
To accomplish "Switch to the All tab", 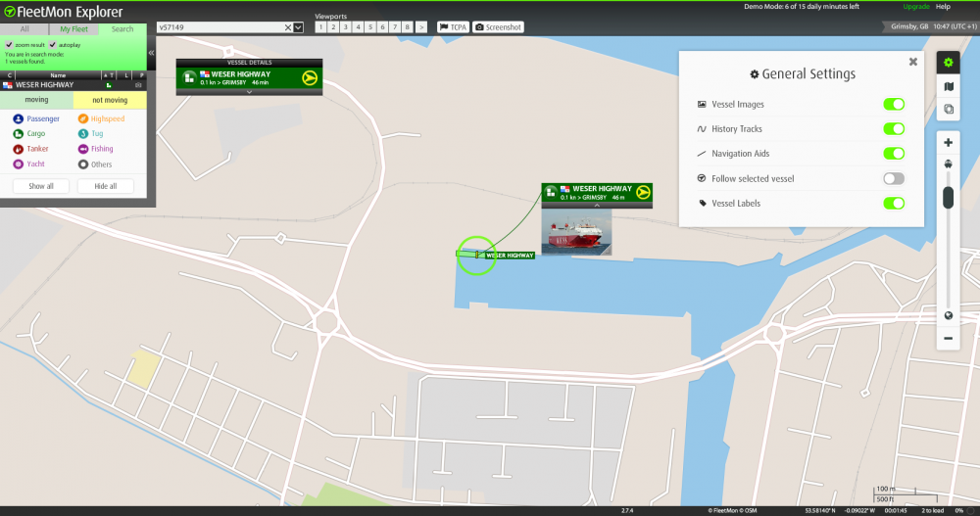I will coord(24,29).
